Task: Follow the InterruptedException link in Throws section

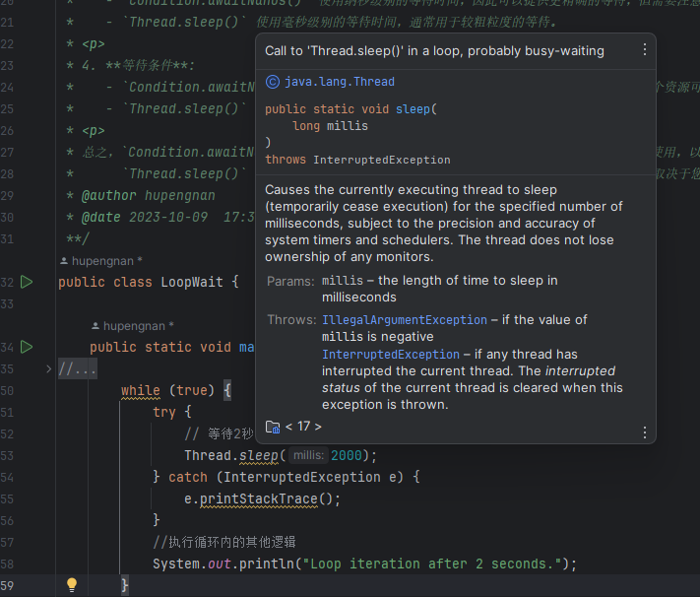Action: [x=390, y=354]
